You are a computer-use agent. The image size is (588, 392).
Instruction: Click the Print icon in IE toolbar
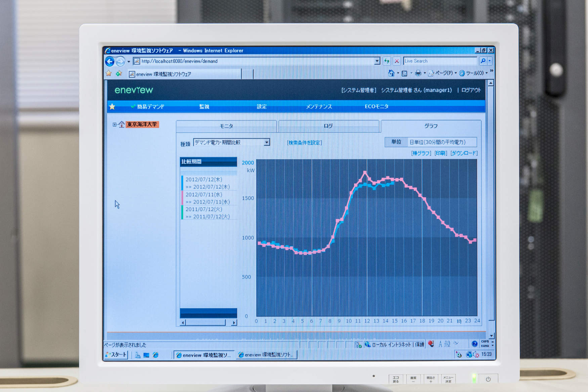point(418,73)
